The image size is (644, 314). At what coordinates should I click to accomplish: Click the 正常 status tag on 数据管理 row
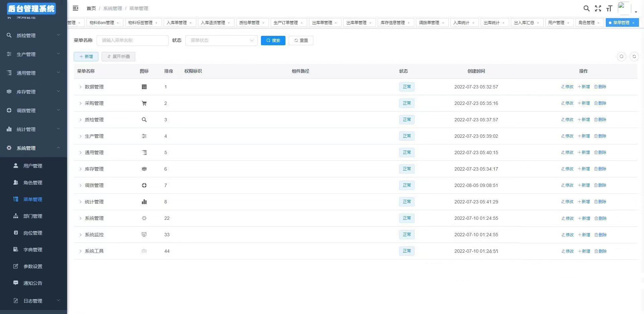(407, 86)
